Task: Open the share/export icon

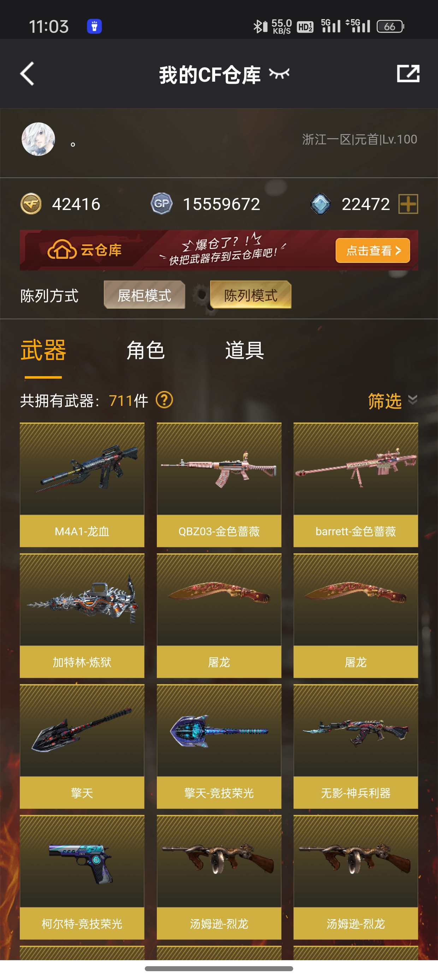Action: (408, 74)
